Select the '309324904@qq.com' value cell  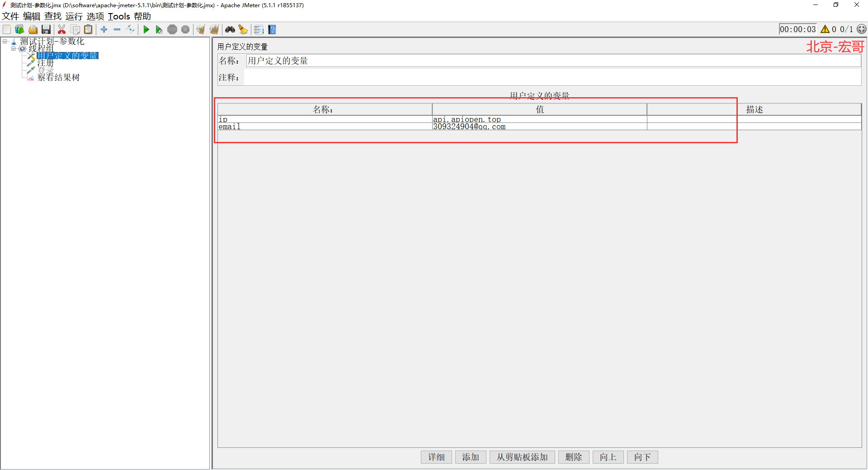coord(539,127)
